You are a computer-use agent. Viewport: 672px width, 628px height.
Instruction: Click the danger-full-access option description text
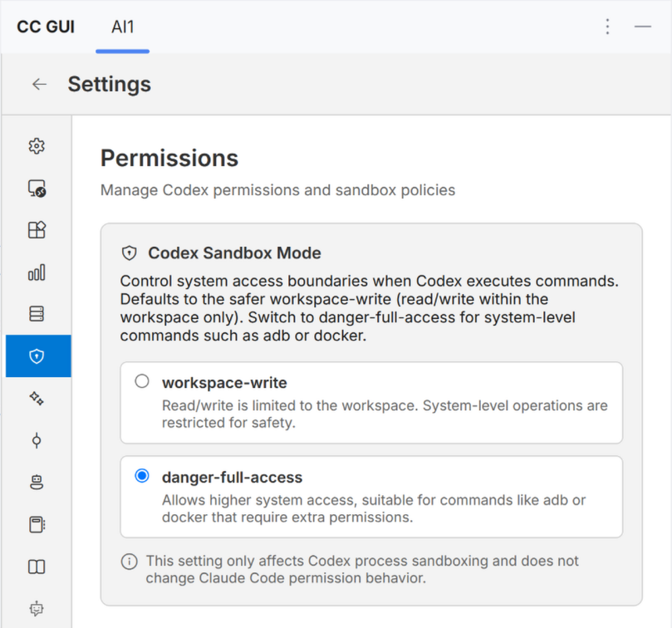373,508
